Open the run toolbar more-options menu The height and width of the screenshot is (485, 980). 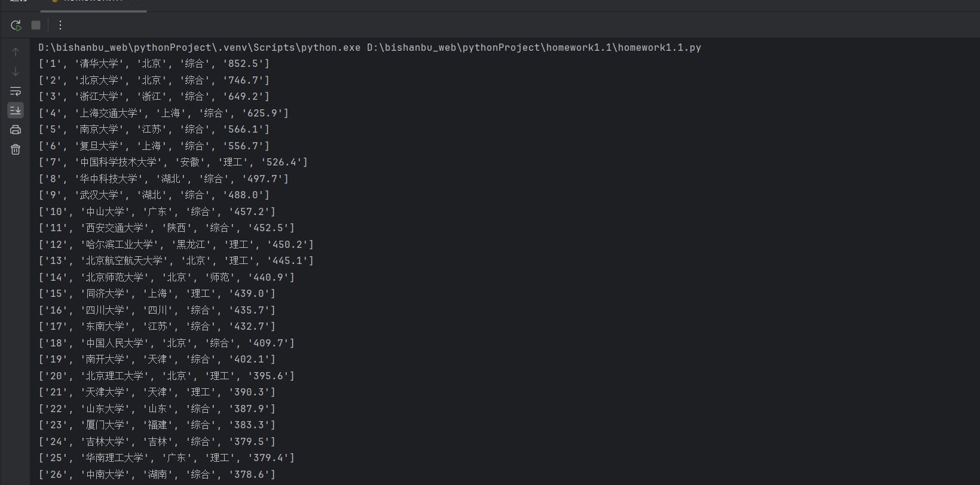coord(60,25)
